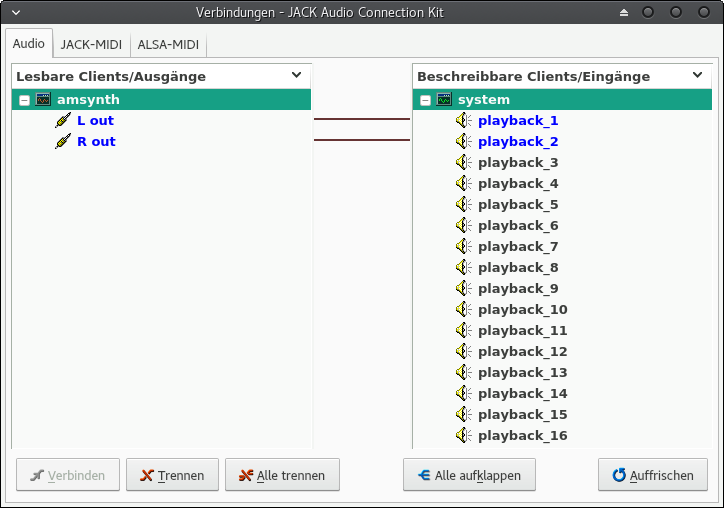Click the Alle aufklappen button

point(469,475)
